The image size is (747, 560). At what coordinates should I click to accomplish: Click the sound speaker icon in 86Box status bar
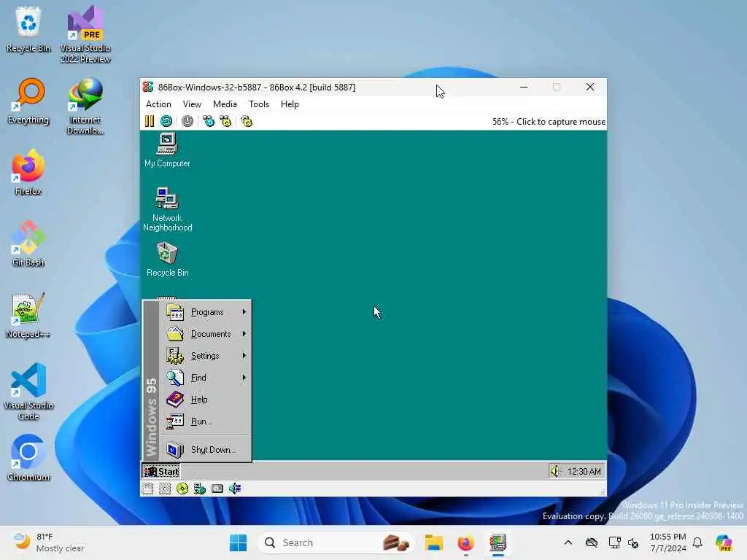(235, 489)
